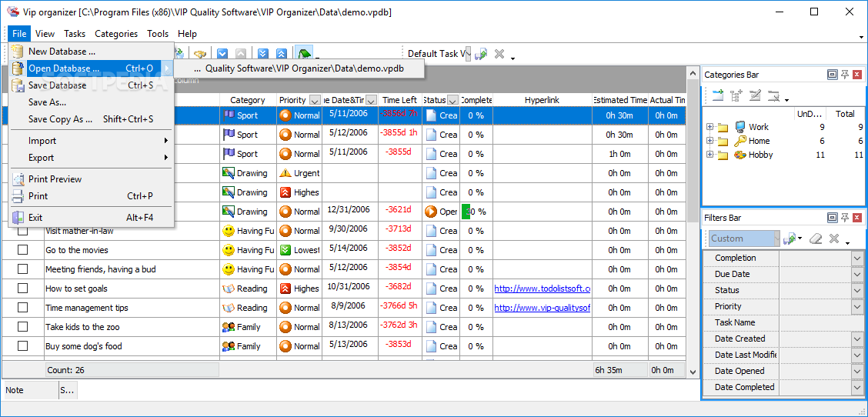Click the save task view icon
This screenshot has height=417, width=868.
pos(481,54)
